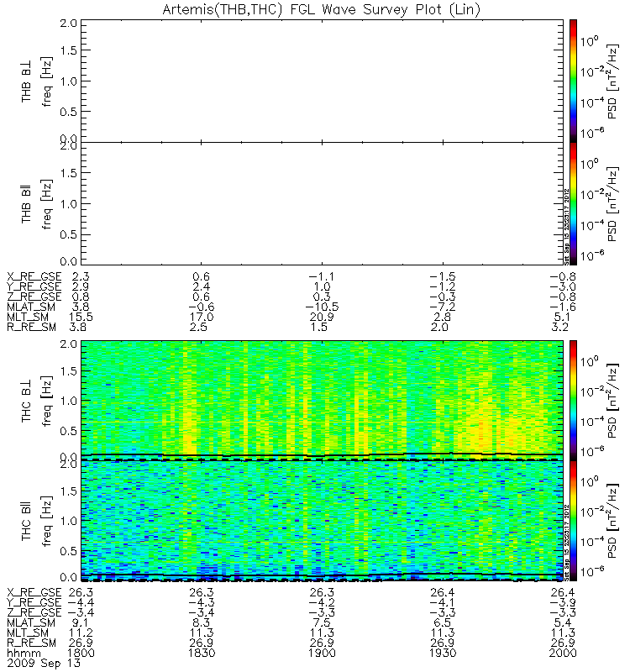Click the 'MLAT_SM' row label of the THB ephemeris
630x672 pixels.
31,307
